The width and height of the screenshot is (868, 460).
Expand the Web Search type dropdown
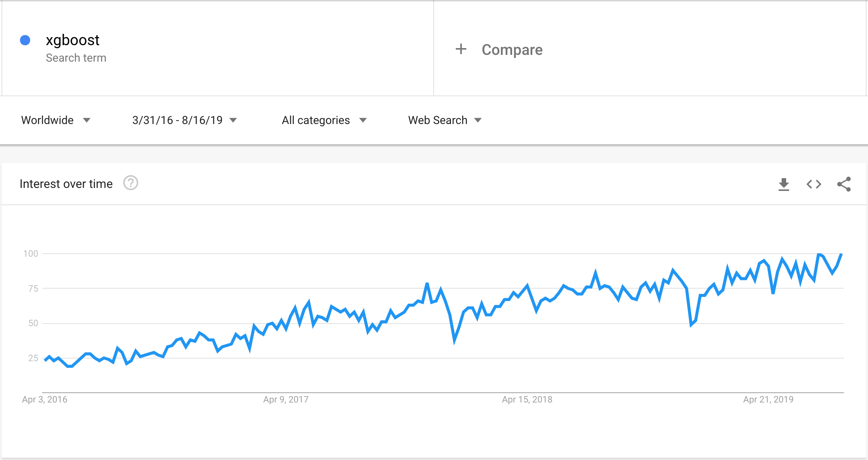pyautogui.click(x=445, y=120)
